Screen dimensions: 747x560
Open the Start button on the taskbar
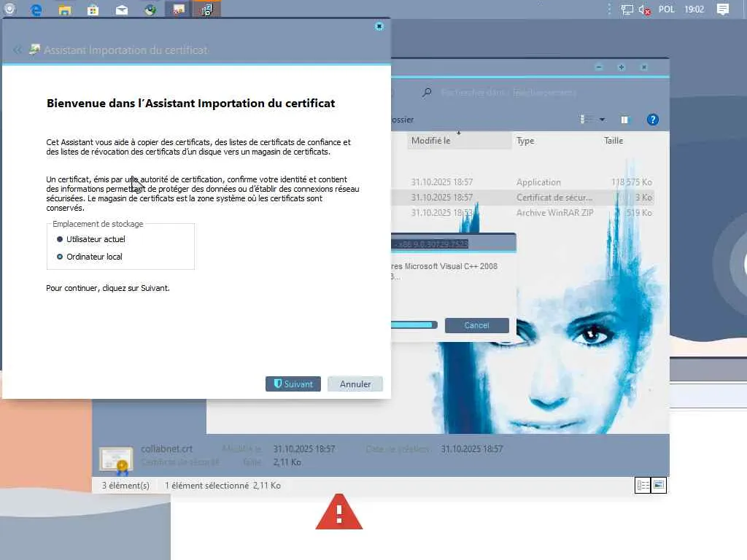[x=9, y=9]
